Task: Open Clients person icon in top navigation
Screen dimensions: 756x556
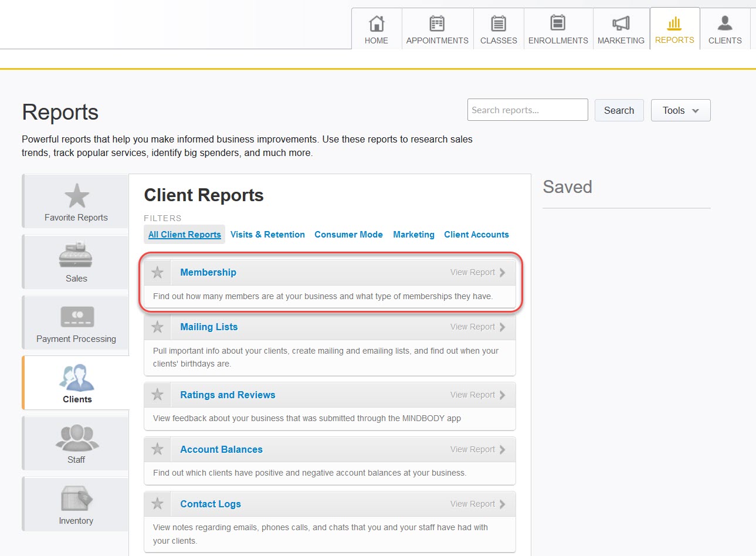Action: (725, 24)
